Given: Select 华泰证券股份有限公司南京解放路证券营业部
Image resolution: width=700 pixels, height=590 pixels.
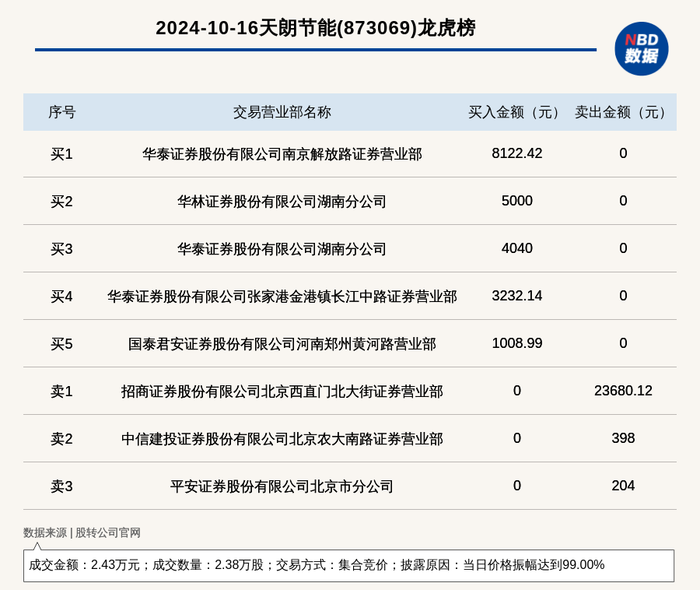Looking at the screenshot, I should tap(282, 154).
